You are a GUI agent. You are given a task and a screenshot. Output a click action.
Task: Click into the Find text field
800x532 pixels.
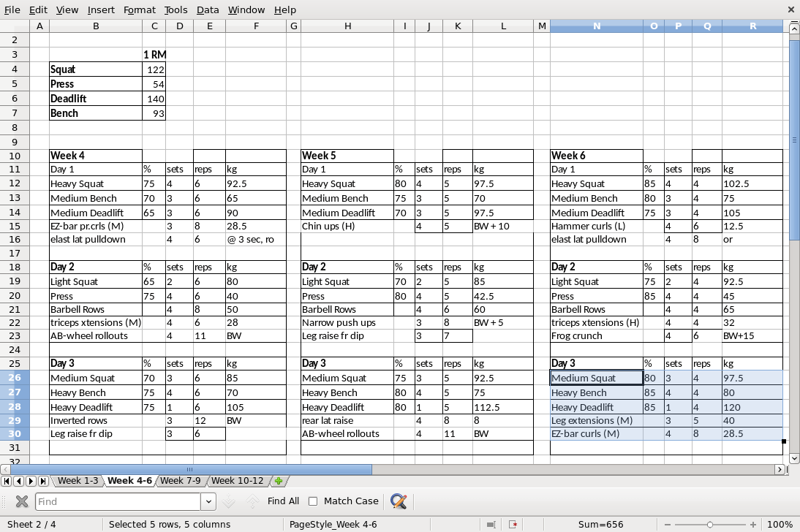click(x=117, y=501)
